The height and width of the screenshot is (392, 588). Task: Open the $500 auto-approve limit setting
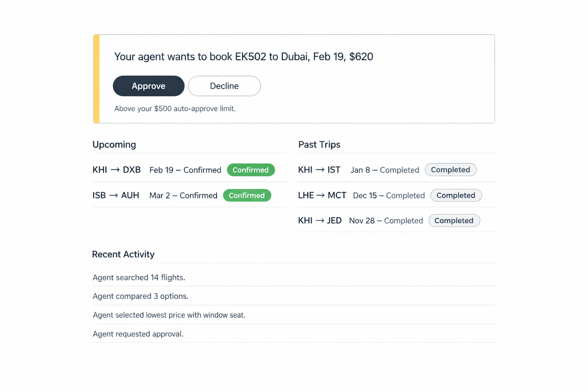point(175,109)
